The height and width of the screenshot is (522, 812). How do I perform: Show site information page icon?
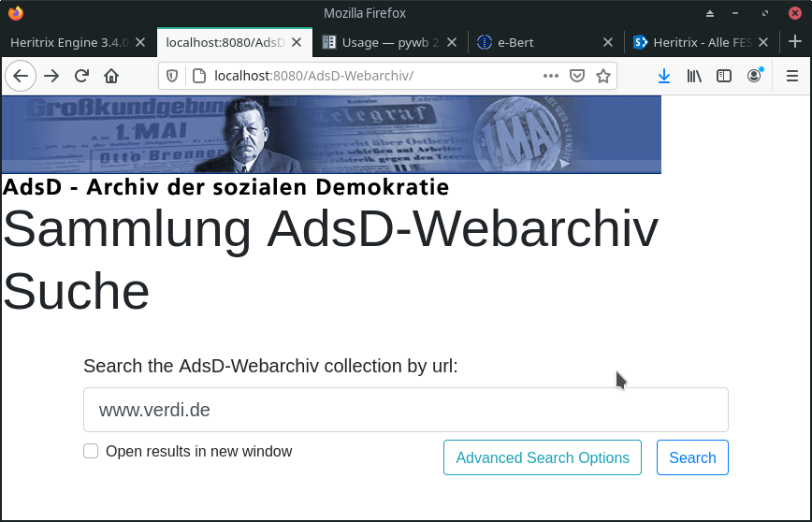click(x=199, y=76)
